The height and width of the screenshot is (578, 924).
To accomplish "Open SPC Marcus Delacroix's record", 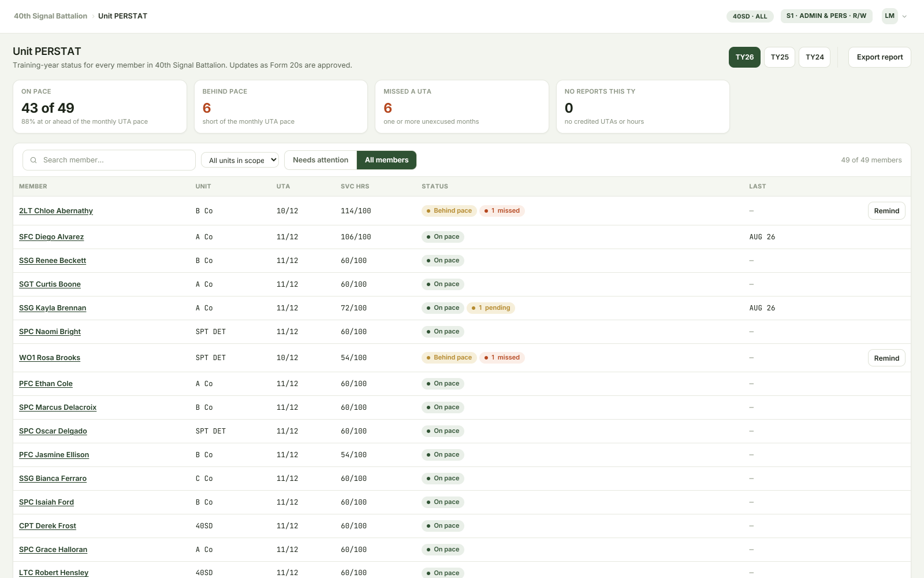I will tap(58, 407).
